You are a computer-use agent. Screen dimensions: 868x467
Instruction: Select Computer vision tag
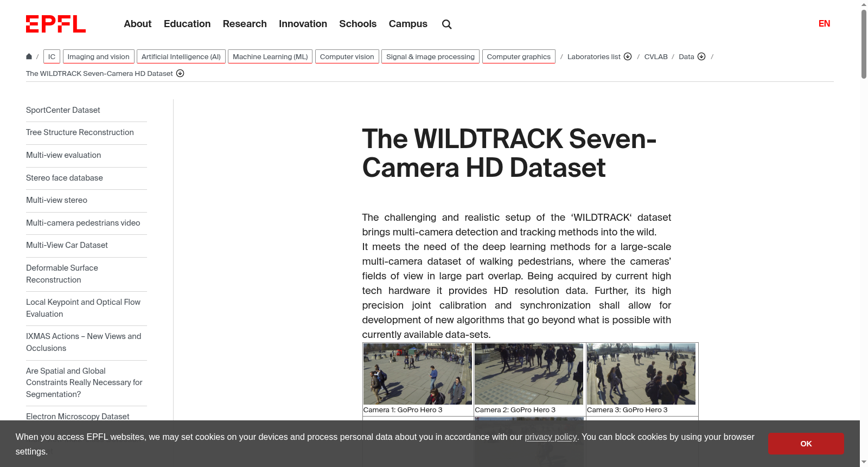347,56
